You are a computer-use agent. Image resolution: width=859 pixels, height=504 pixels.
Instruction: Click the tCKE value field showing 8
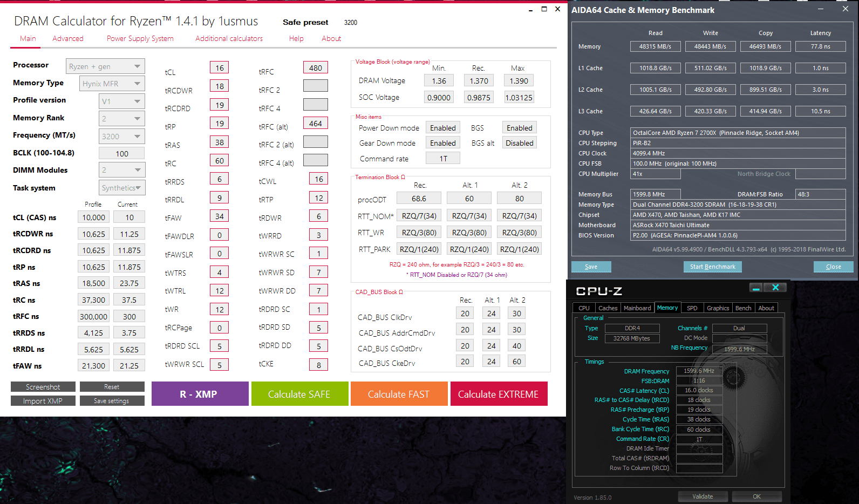tap(319, 365)
